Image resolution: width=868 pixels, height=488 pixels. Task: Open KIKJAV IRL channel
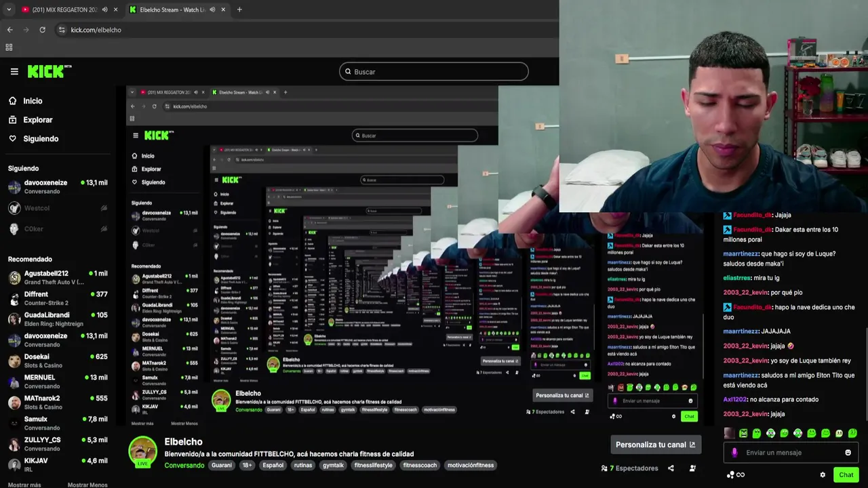pyautogui.click(x=58, y=464)
